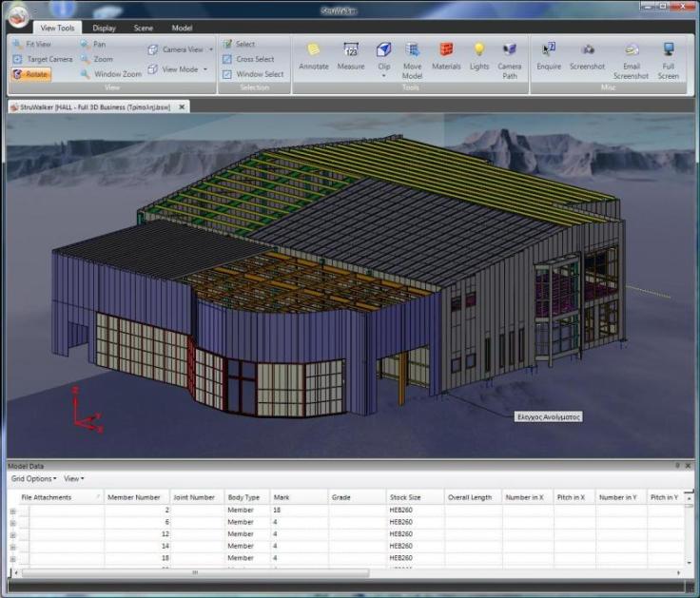Image resolution: width=700 pixels, height=598 pixels.
Task: Take a Screenshot with the camera icon
Action: pyautogui.click(x=587, y=50)
